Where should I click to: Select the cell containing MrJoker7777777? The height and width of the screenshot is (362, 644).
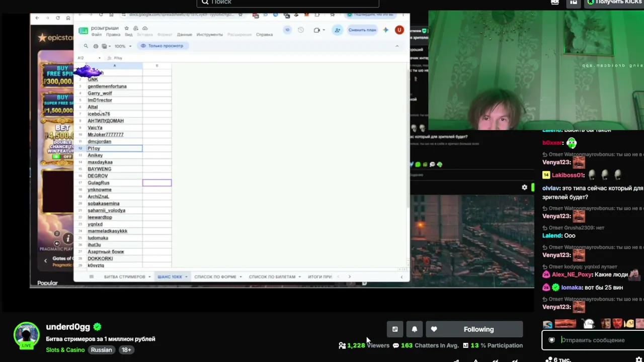[x=114, y=135]
